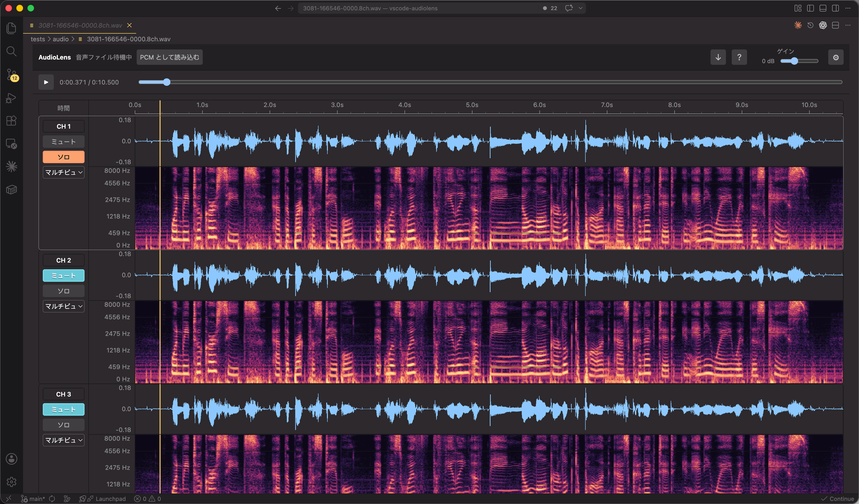Click the audio breadcrumb folder
This screenshot has width=859, height=504.
(61, 39)
